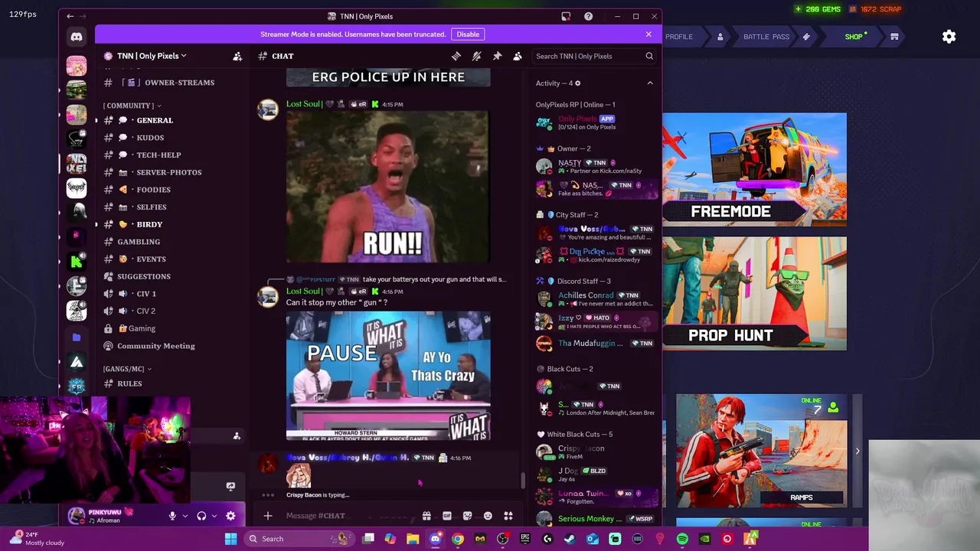Open TNN | Only Pixels server dropdown
Viewport: 980px width, 551px height.
(x=150, y=56)
